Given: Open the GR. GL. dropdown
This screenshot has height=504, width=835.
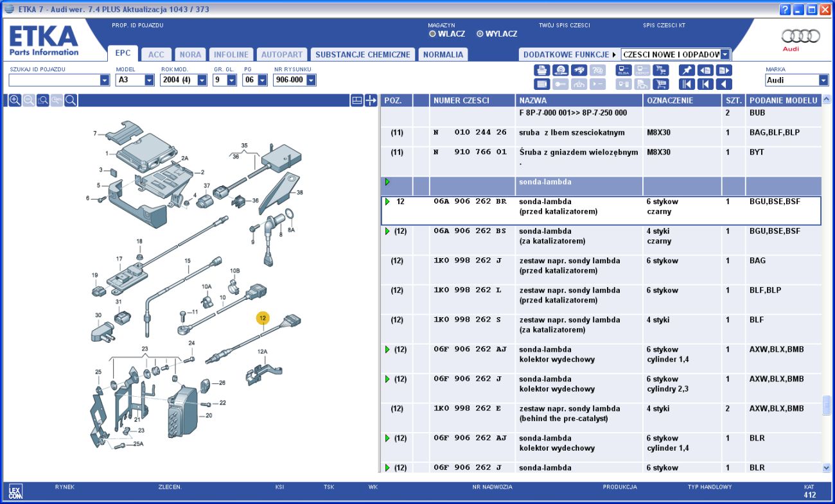Looking at the screenshot, I should coord(232,80).
